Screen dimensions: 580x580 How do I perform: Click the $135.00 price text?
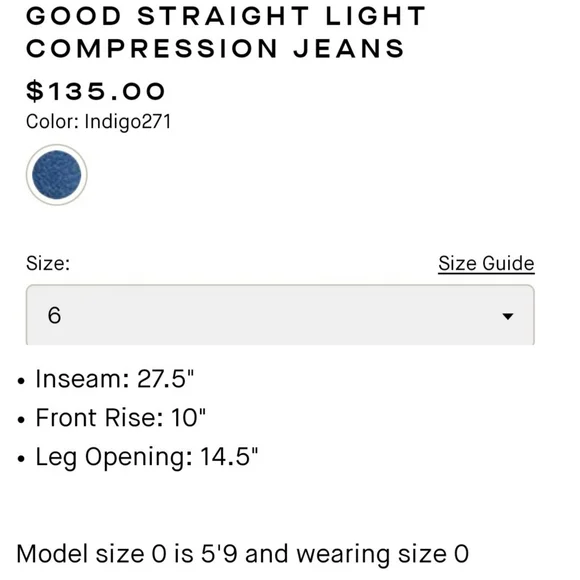95,91
